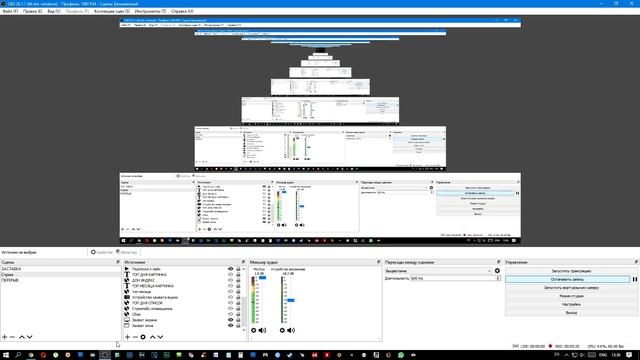Image resolution: width=640 pixels, height=360 pixels.
Task: Remove source with the minus icon in Источники
Action: click(135, 337)
